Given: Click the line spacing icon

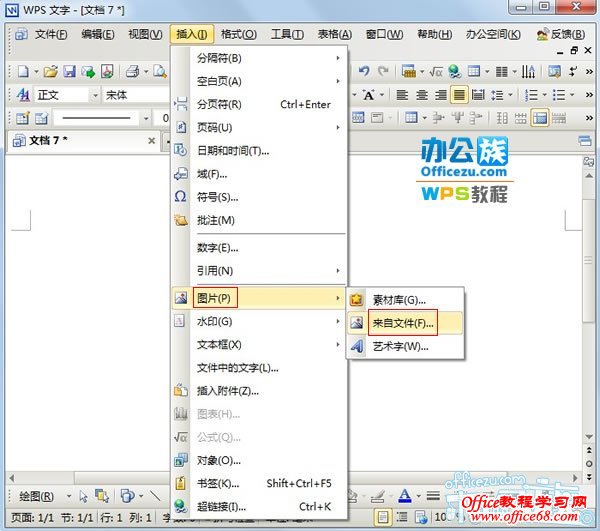Looking at the screenshot, I should click(x=497, y=94).
